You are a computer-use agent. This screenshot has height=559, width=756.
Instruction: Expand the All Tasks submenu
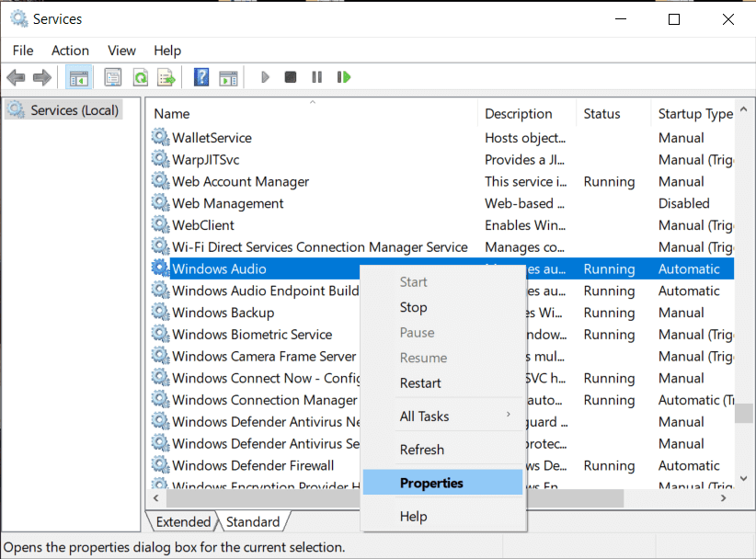(x=426, y=416)
